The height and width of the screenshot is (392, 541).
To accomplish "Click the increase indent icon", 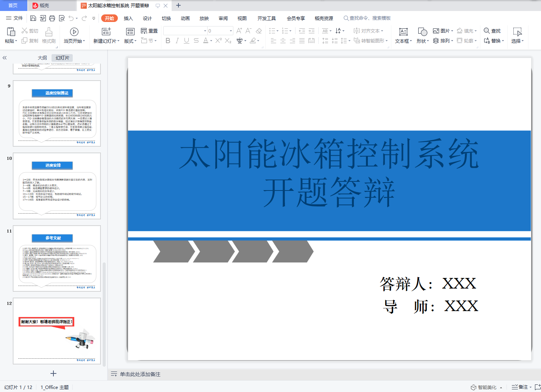I will pyautogui.click(x=311, y=31).
